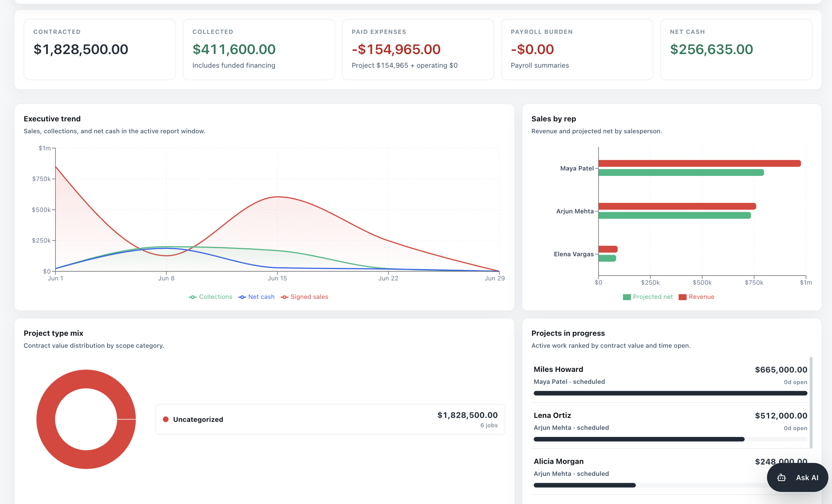Click the Arjun Mehta axis label
The image size is (832, 504).
tap(575, 211)
